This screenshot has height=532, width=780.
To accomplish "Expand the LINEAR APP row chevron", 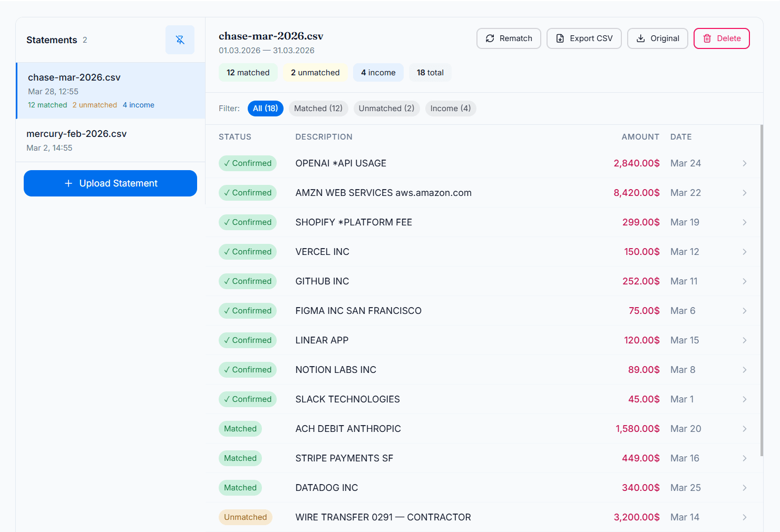I will (x=744, y=340).
